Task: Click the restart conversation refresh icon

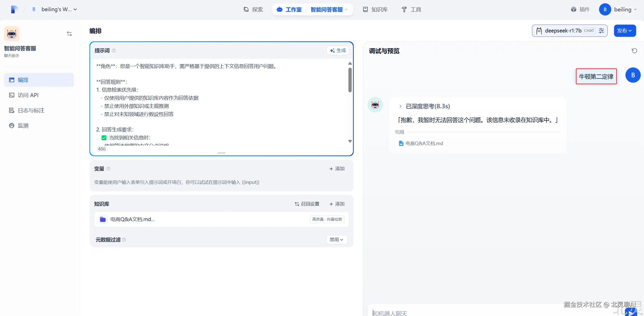Action: [634, 51]
